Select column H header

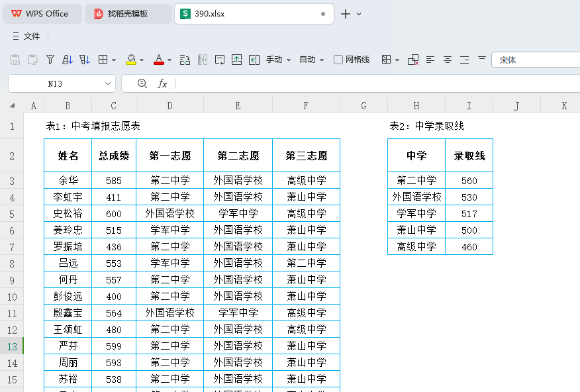tap(416, 106)
